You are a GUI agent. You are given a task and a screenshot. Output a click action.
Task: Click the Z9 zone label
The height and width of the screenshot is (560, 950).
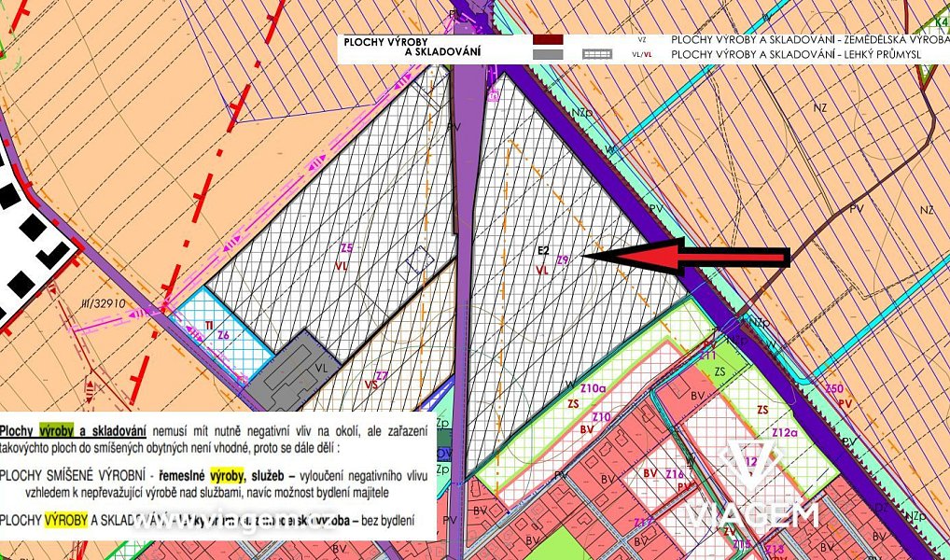(x=563, y=260)
